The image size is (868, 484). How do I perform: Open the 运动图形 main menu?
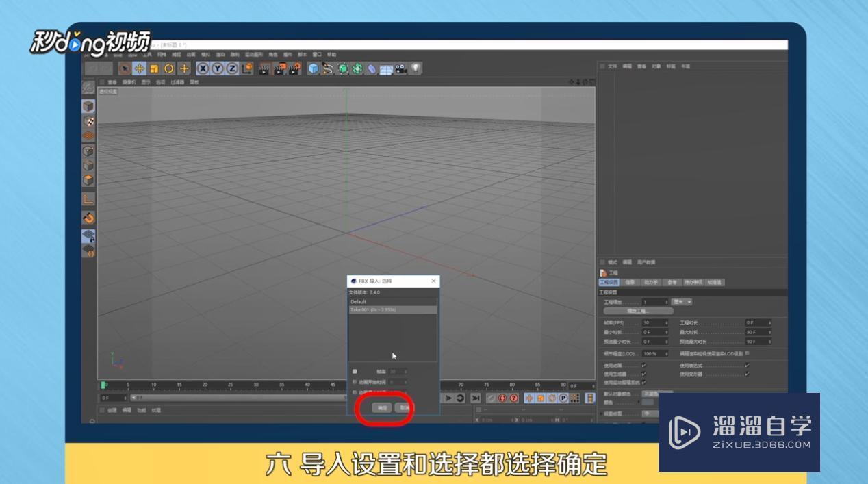tap(254, 54)
